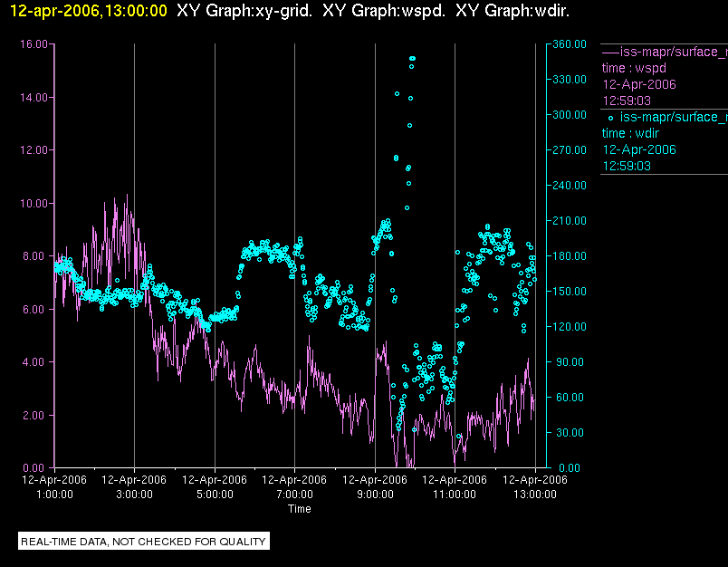Viewport: 728px width, 567px height.
Task: Click the pink legend date 12-Apr-2006
Action: click(x=639, y=84)
